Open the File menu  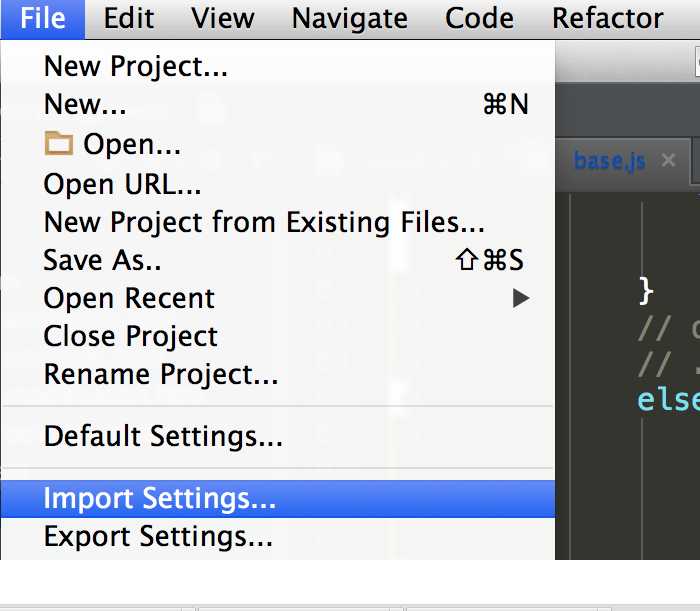coord(43,19)
